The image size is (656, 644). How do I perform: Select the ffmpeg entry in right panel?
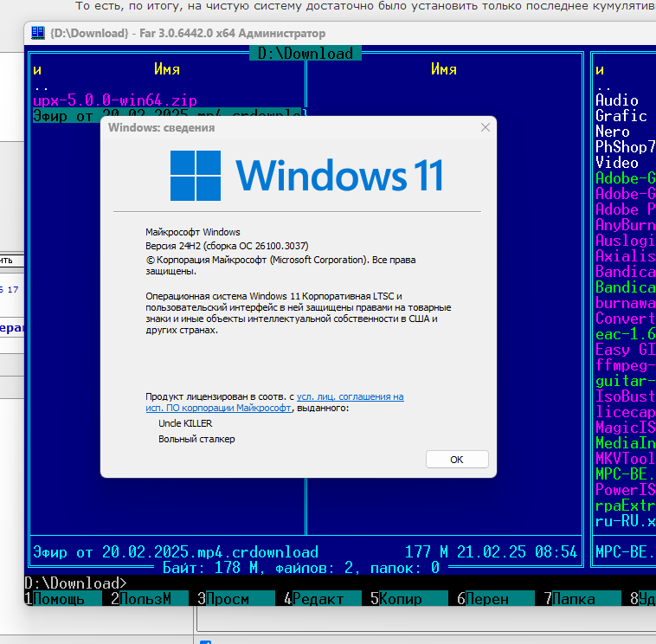pyautogui.click(x=625, y=365)
